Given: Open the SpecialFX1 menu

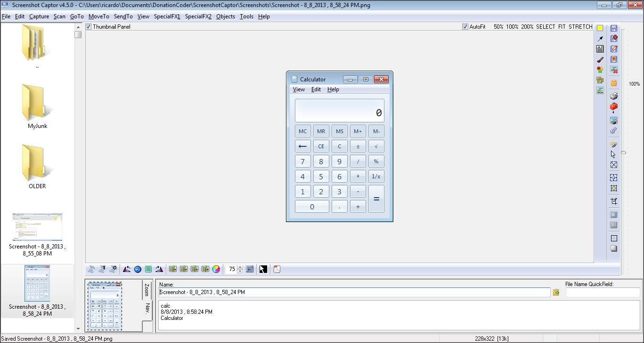Looking at the screenshot, I should (x=167, y=16).
